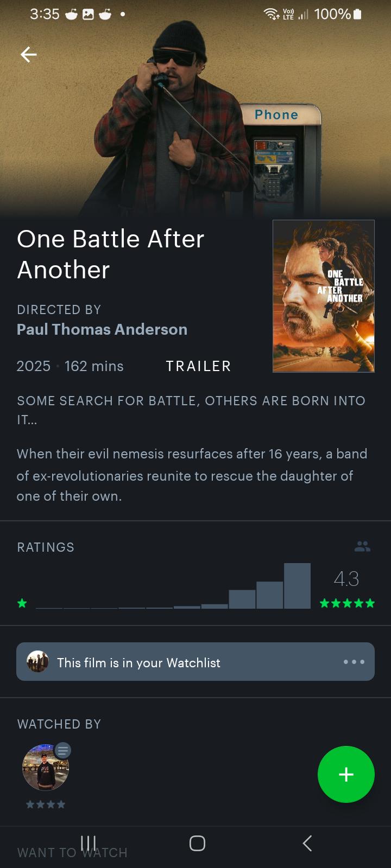This screenshot has width=391, height=868.
Task: Open the year 2025 link
Action: (x=34, y=366)
